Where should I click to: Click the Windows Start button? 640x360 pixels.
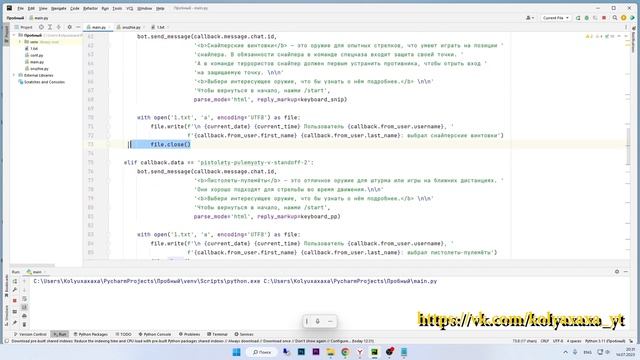coord(236,352)
